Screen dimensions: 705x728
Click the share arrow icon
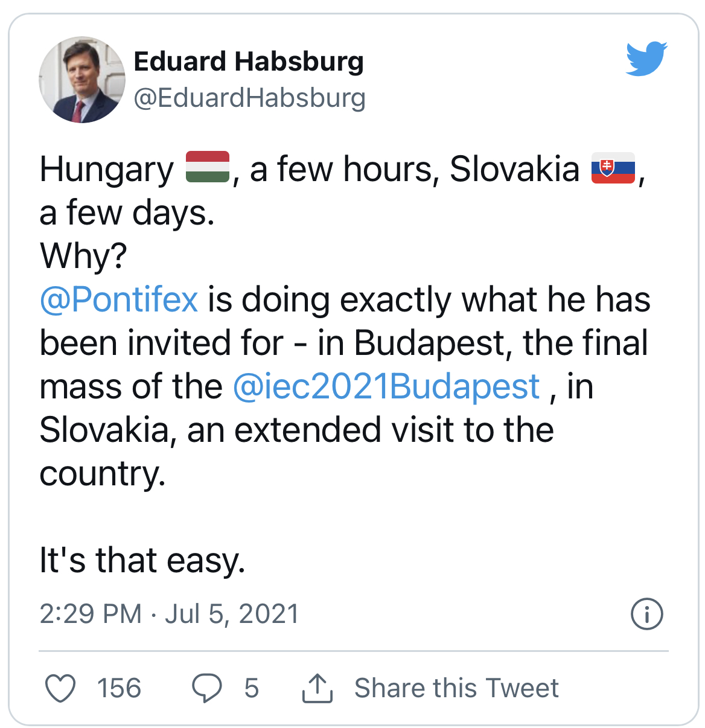(x=317, y=688)
